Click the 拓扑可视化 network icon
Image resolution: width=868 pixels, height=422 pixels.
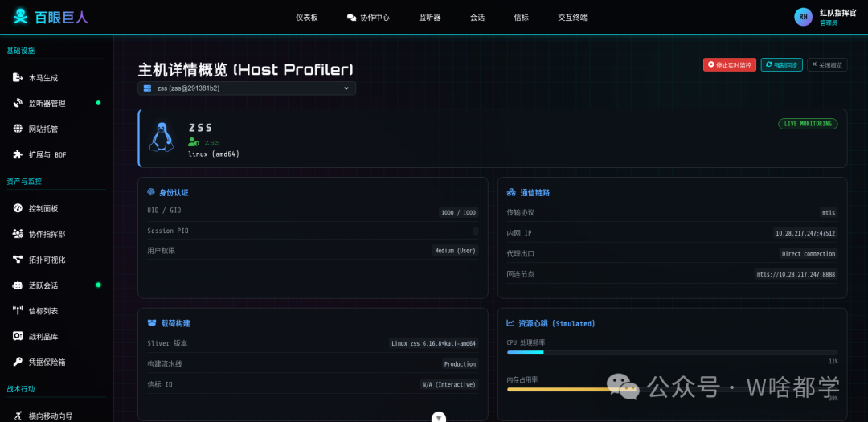[x=18, y=259]
